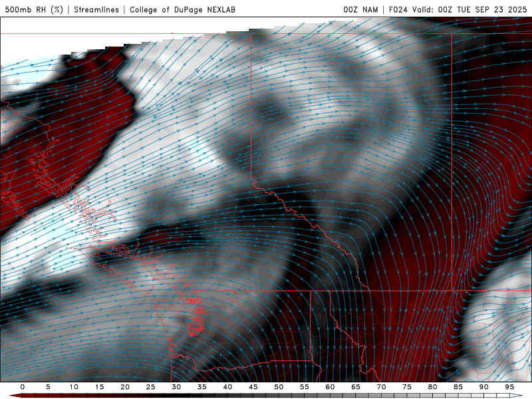This screenshot has width=532, height=399.
Task: Click the colorbar label "10"
Action: (74, 387)
